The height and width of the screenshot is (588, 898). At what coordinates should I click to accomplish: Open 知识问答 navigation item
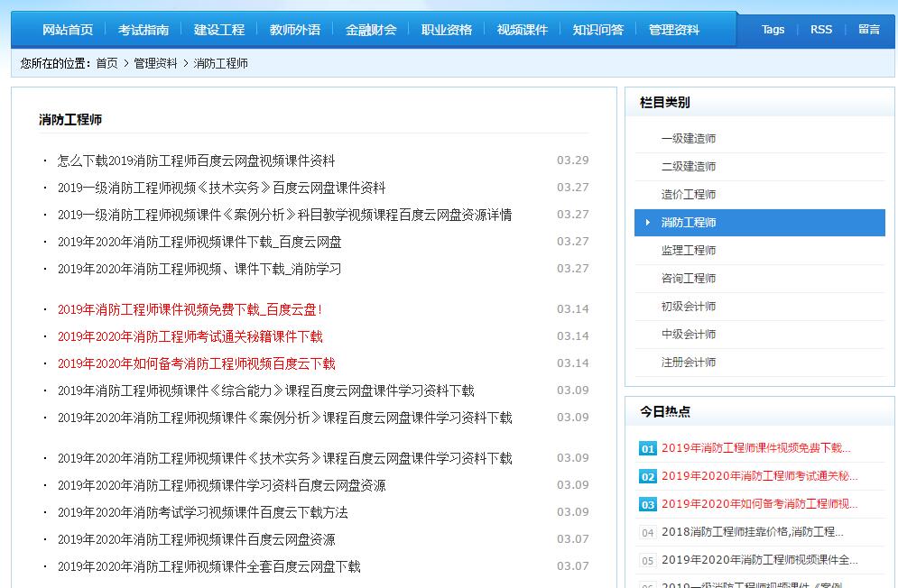point(597,30)
